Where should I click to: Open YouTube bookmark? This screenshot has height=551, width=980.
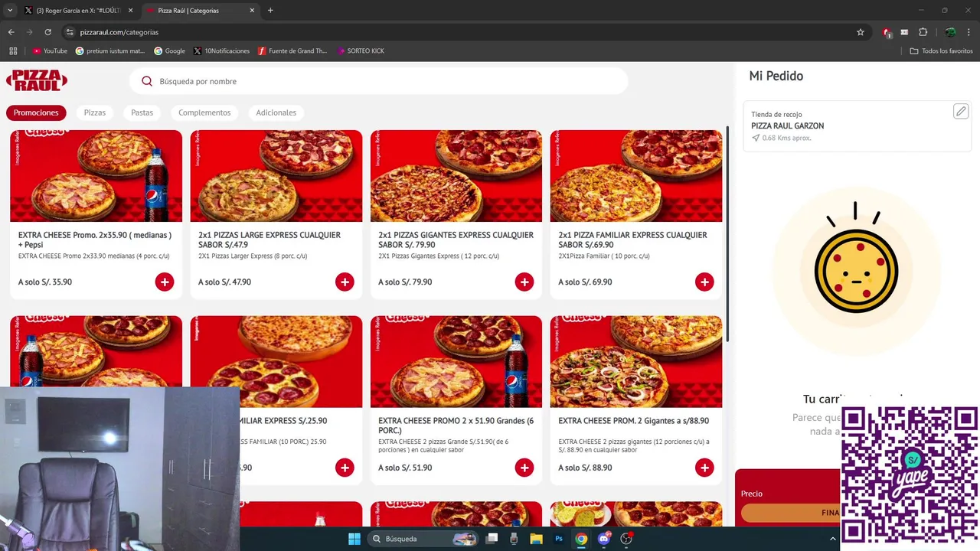coord(50,51)
